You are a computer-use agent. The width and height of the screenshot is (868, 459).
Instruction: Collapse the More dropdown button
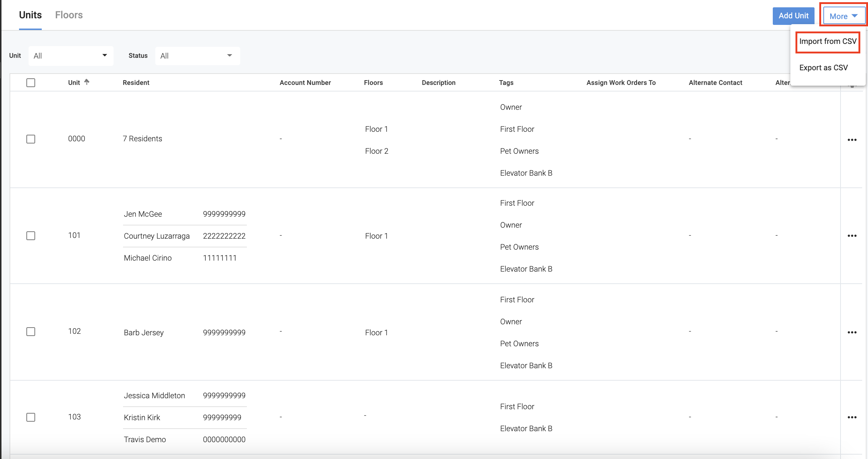tap(843, 16)
